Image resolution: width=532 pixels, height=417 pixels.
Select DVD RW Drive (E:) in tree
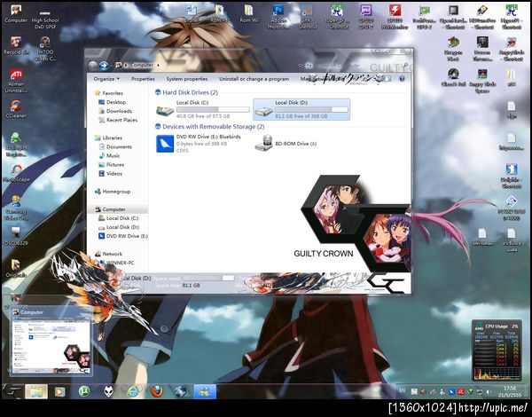(127, 236)
